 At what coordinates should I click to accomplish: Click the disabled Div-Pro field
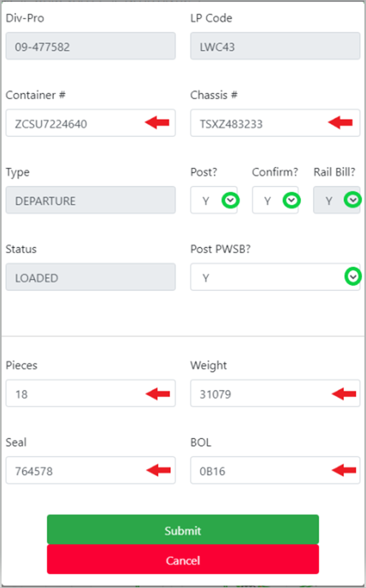point(90,46)
